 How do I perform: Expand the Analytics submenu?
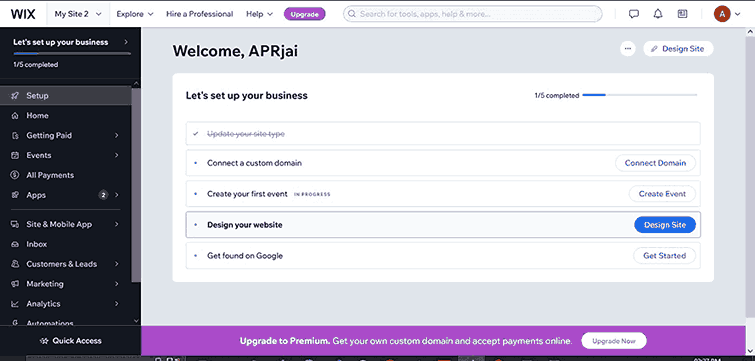pos(117,304)
